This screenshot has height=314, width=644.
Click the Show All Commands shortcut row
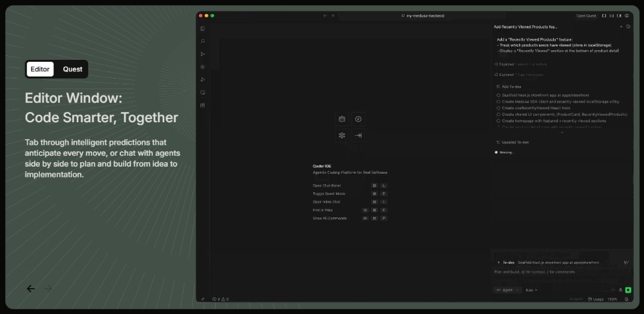pos(350,218)
